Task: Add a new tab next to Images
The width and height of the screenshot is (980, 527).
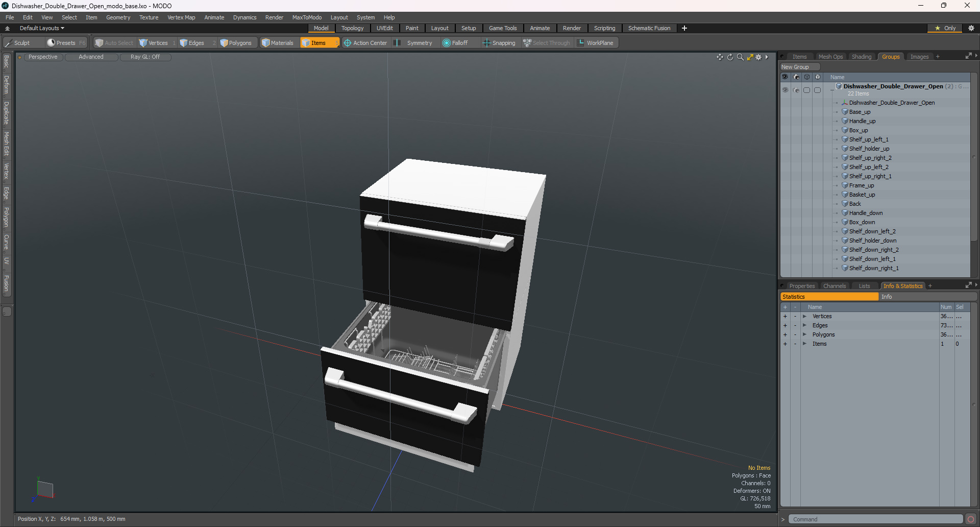Action: pos(938,57)
